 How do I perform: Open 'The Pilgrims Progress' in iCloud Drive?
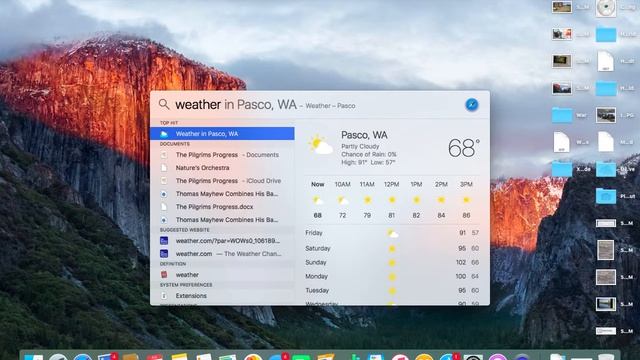coord(222,181)
